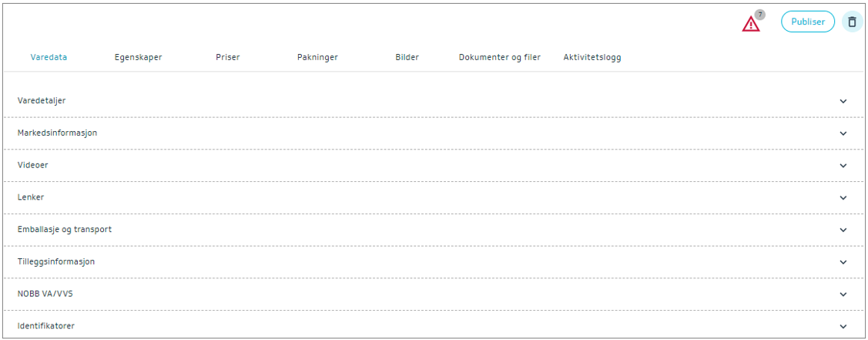Image resolution: width=868 pixels, height=340 pixels.
Task: Click the Publiser button
Action: click(808, 22)
